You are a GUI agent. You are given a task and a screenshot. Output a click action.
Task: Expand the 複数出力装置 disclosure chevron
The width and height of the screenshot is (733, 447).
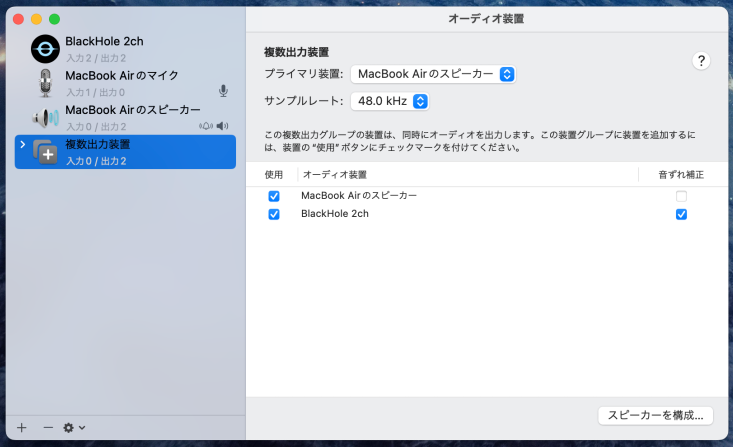(x=22, y=144)
